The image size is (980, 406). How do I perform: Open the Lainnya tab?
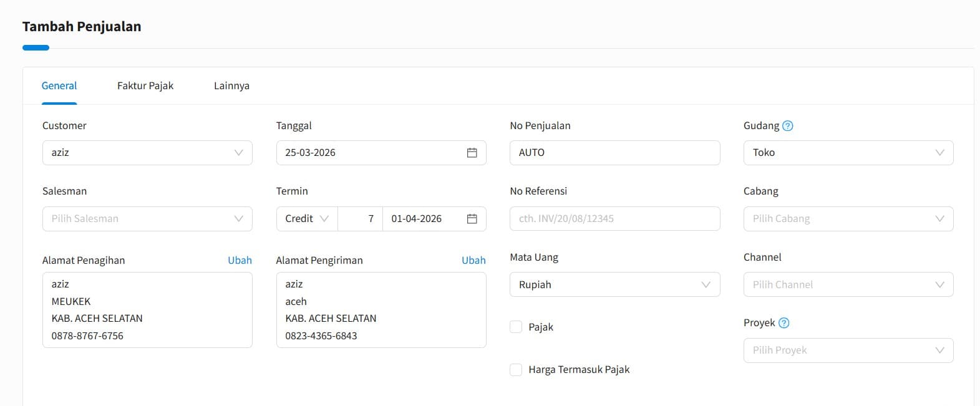(231, 86)
